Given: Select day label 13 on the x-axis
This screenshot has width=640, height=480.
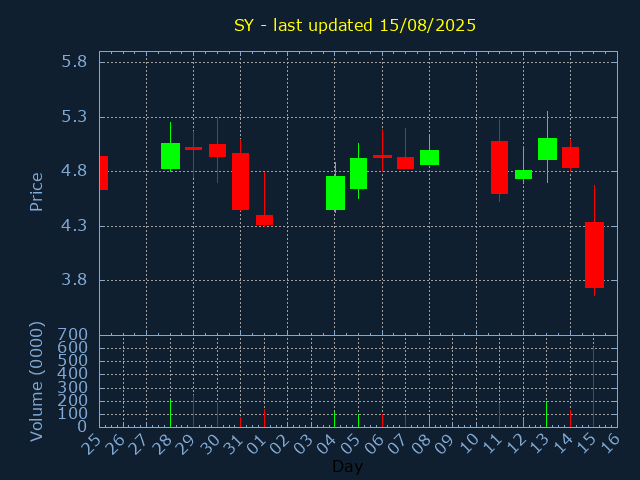Looking at the screenshot, I should pos(538,444).
